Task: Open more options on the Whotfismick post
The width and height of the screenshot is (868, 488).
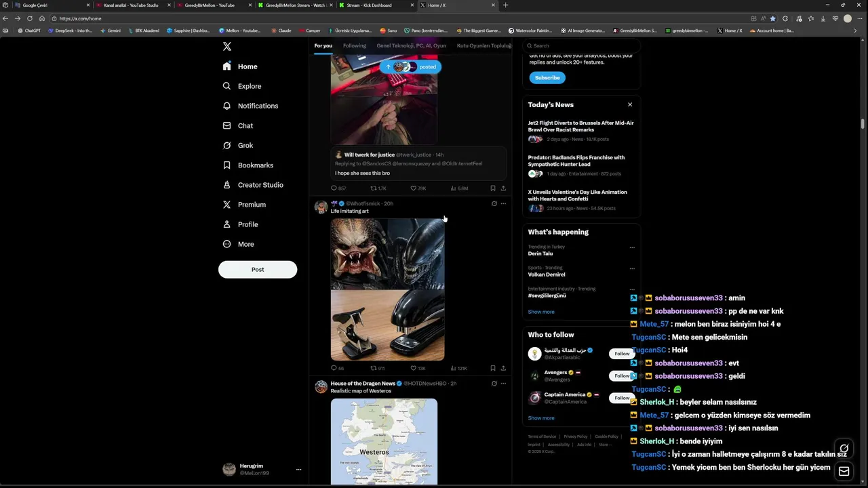Action: [503, 203]
